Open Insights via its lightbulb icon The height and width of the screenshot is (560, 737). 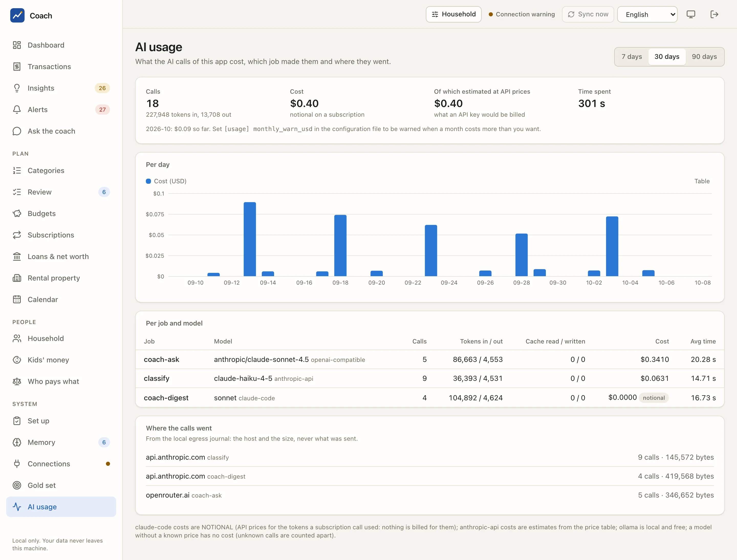pyautogui.click(x=17, y=88)
